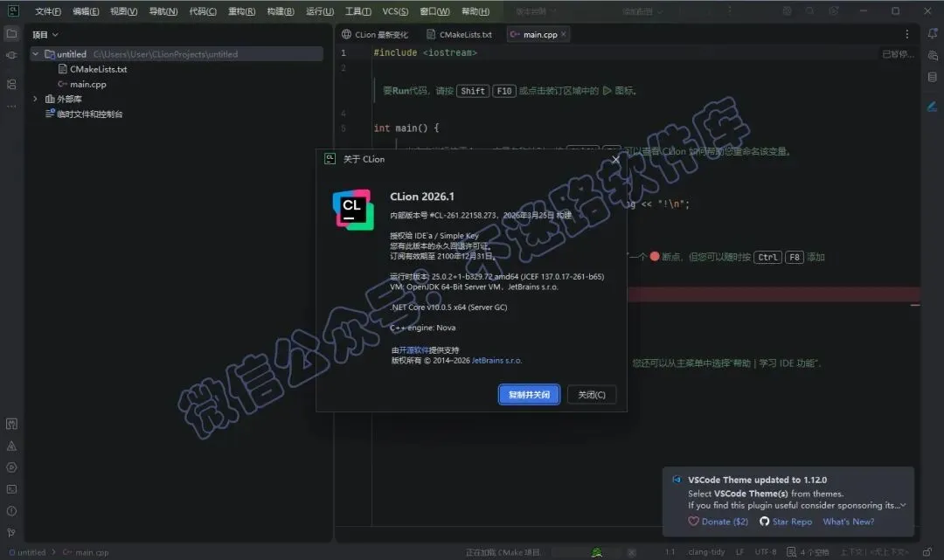Open the 重构(R) menu

[x=241, y=10]
